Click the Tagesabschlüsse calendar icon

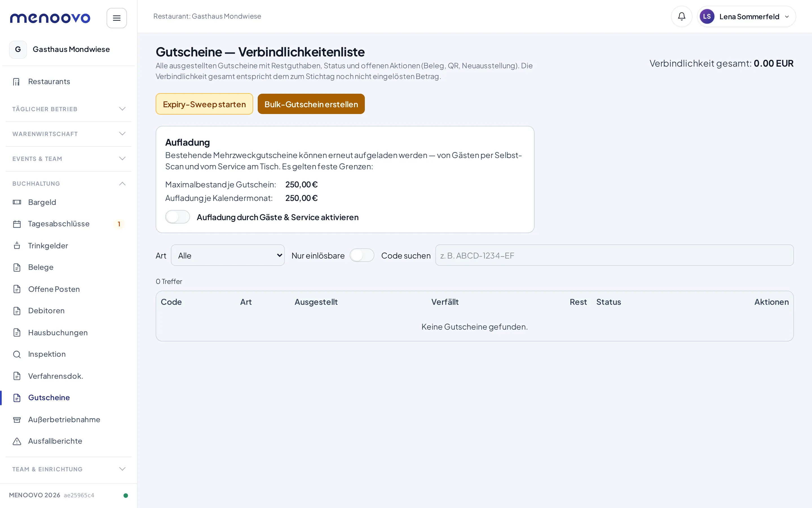pos(17,224)
